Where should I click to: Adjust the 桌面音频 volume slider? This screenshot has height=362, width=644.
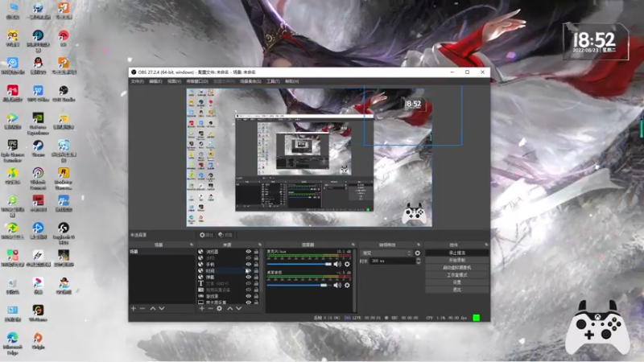(299, 285)
